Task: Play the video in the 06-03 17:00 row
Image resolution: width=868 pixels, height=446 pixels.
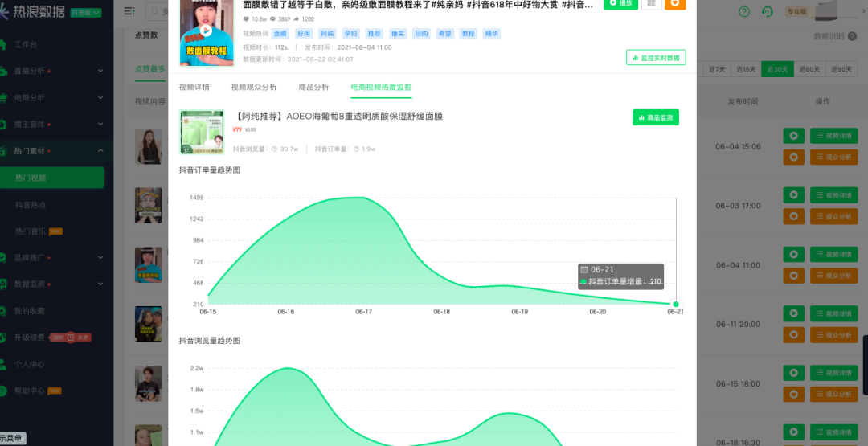Action: pos(794,194)
